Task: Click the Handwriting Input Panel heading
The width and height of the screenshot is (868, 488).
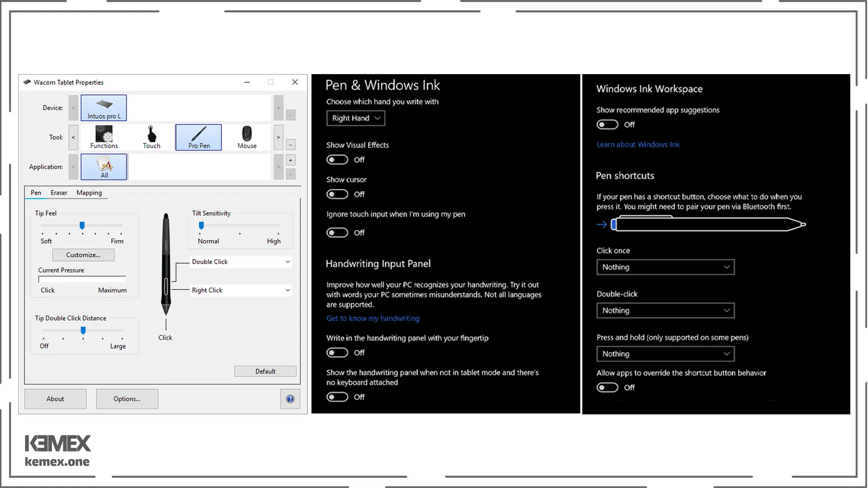Action: click(x=378, y=264)
